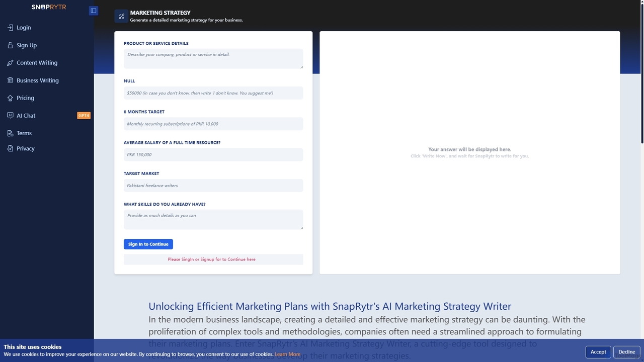
Task: Click the Sign In to Continue button
Action: coord(148,244)
